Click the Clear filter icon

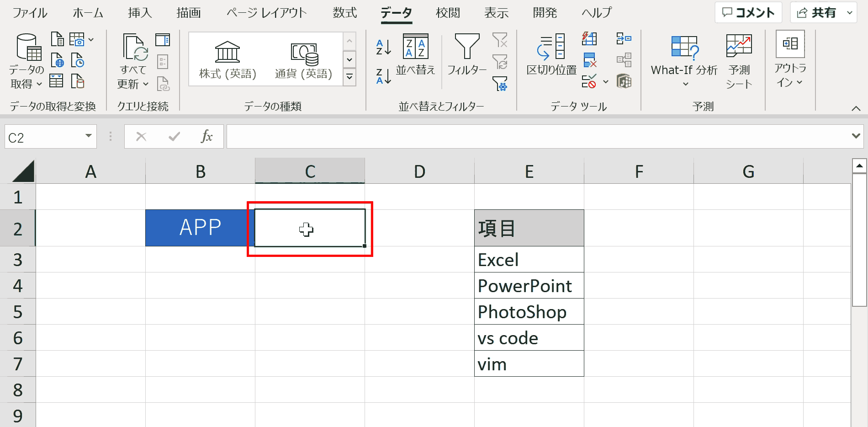(500, 40)
